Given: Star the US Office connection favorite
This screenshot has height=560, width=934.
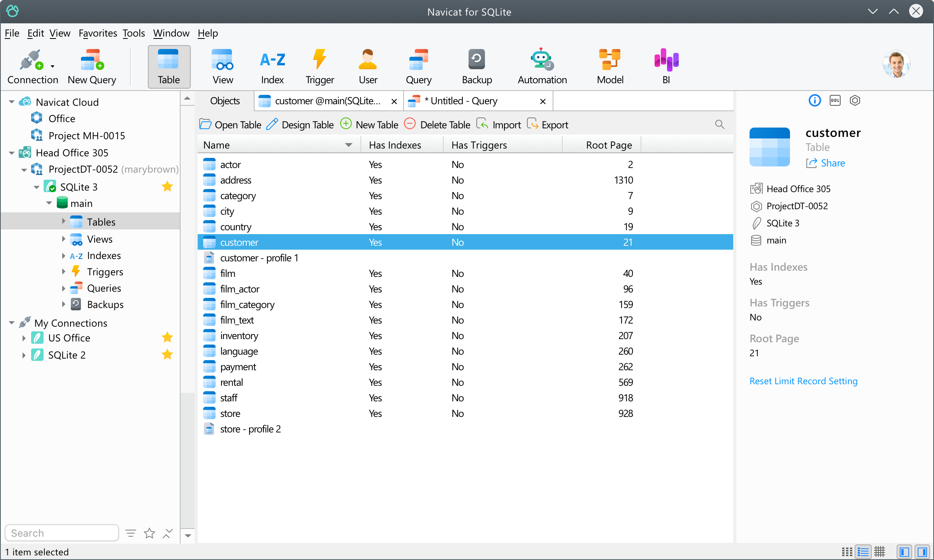Looking at the screenshot, I should pyautogui.click(x=167, y=338).
